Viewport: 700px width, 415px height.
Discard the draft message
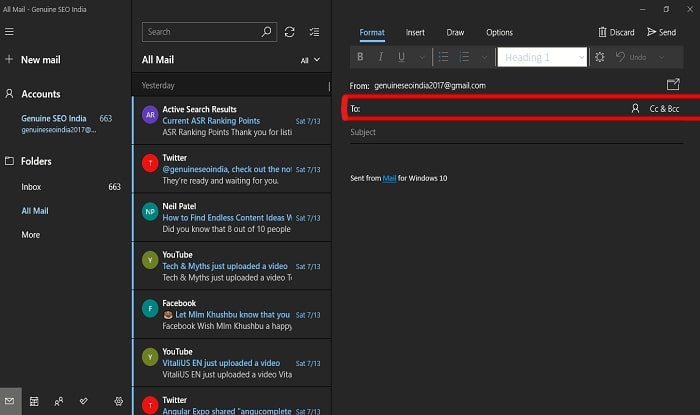[616, 32]
